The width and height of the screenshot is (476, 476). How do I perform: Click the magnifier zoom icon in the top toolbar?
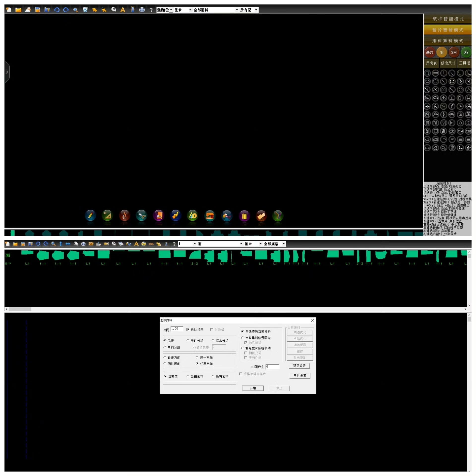[76, 10]
